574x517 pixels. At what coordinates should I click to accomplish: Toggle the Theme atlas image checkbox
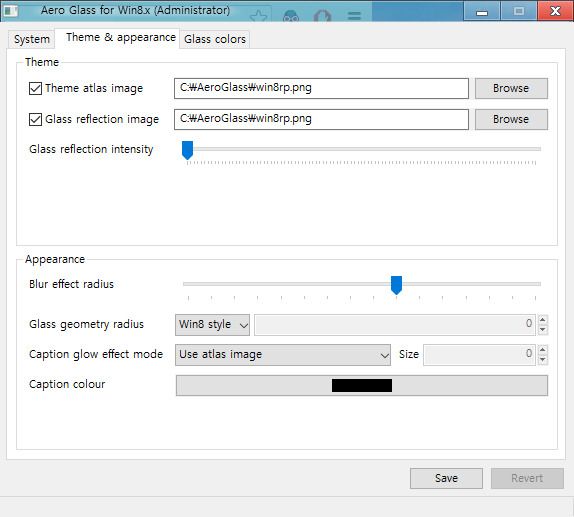pyautogui.click(x=36, y=89)
